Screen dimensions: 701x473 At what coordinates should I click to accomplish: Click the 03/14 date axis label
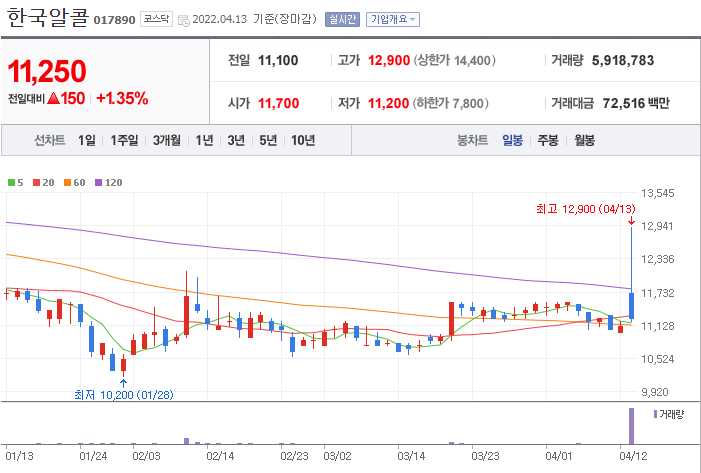[x=411, y=456]
